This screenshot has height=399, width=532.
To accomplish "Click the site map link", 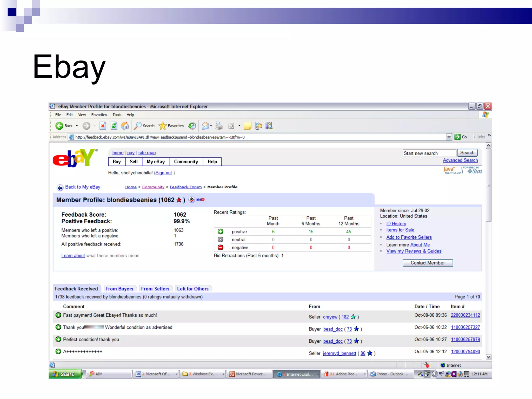I will coord(147,153).
